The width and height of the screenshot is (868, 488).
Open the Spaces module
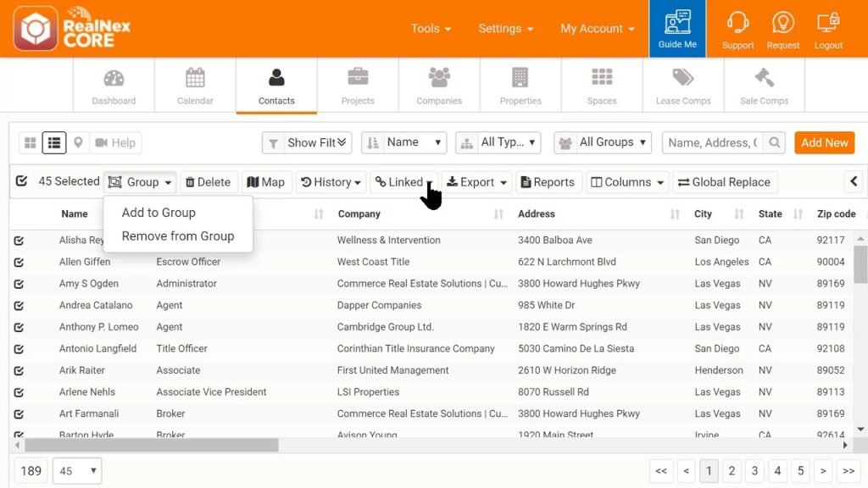(602, 86)
